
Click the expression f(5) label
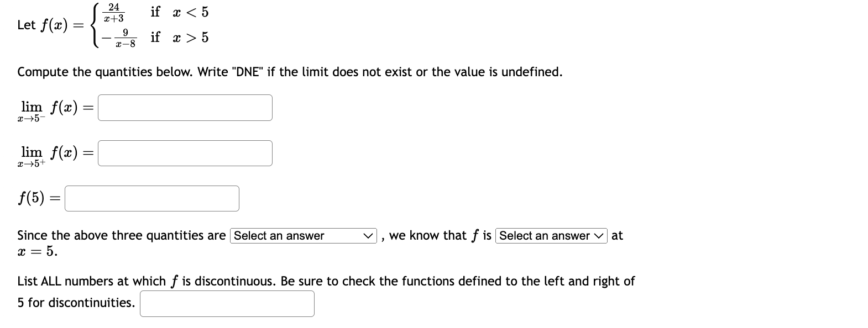(36, 198)
